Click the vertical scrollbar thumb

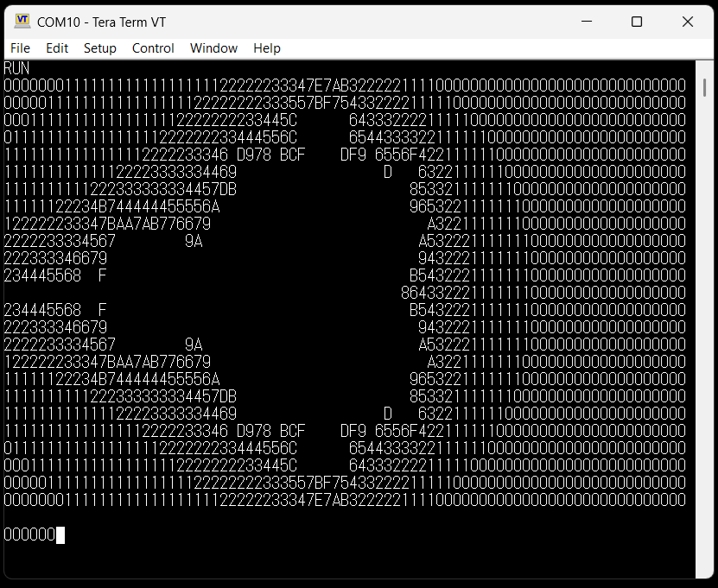pyautogui.click(x=704, y=87)
